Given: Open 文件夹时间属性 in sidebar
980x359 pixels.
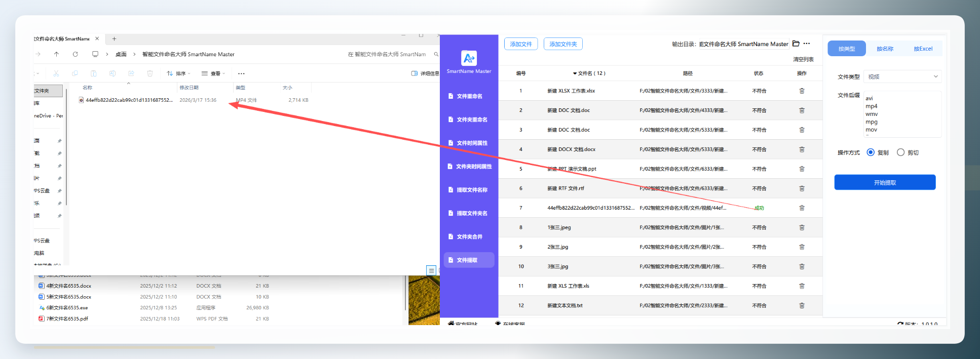Looking at the screenshot, I should [x=469, y=167].
